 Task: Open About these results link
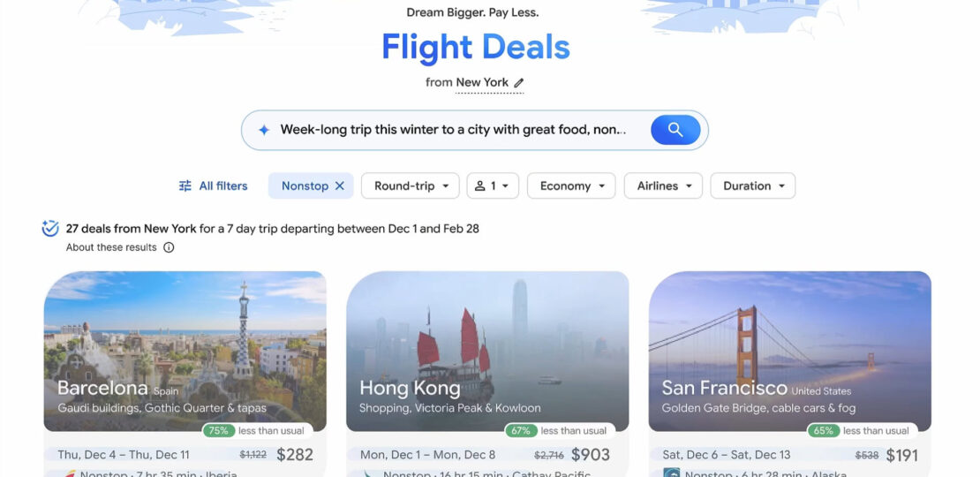click(111, 247)
